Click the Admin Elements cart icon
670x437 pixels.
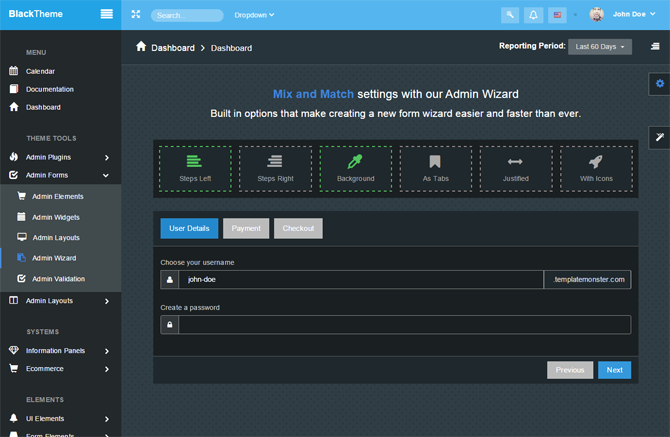[21, 196]
